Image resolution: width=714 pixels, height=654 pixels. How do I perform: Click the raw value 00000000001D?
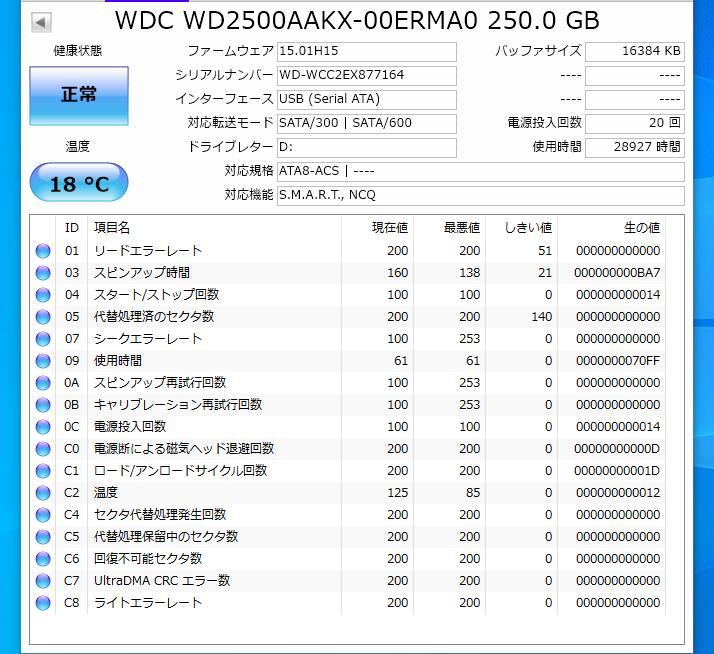tap(617, 471)
